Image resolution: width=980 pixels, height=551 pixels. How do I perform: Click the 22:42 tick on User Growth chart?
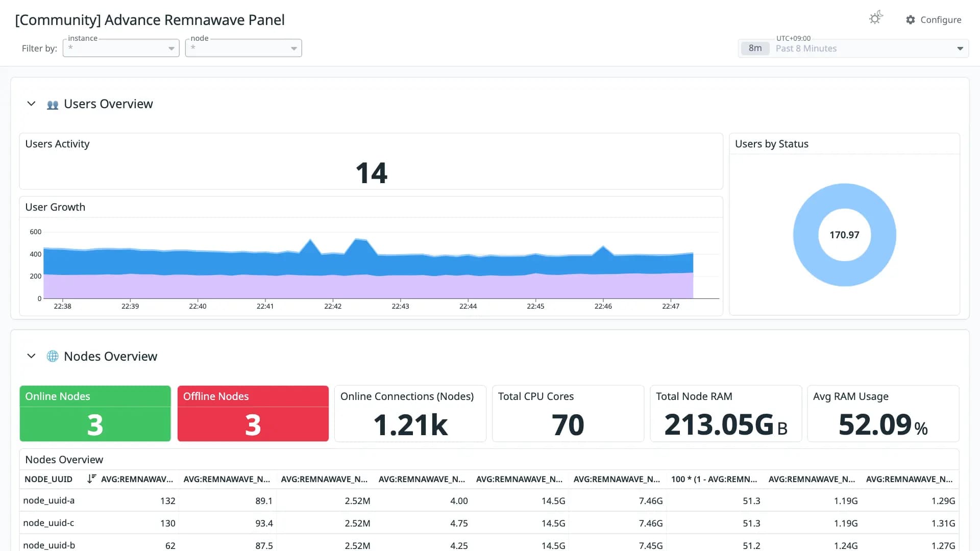333,306
